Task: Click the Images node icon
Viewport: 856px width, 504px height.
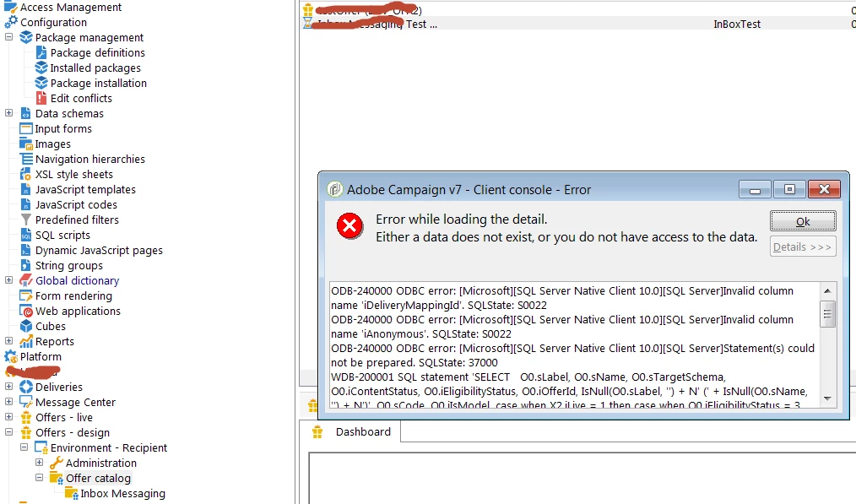Action: click(25, 144)
